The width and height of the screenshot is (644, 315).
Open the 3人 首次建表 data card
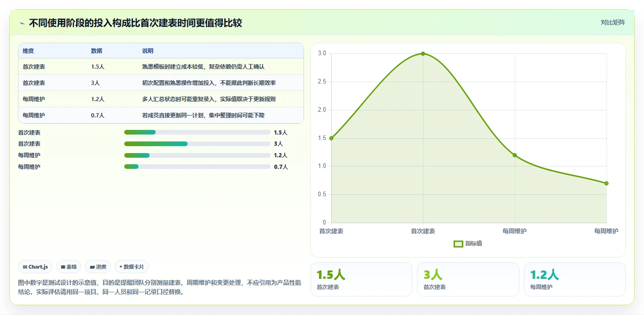click(x=468, y=279)
